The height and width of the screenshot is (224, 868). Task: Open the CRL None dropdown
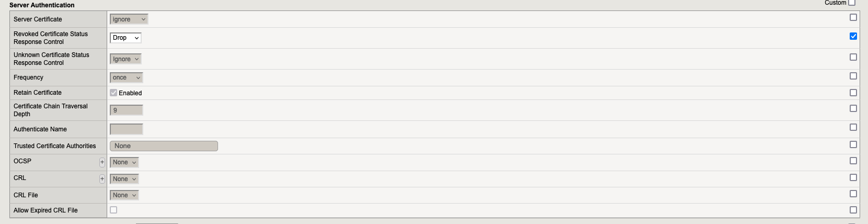coord(124,179)
